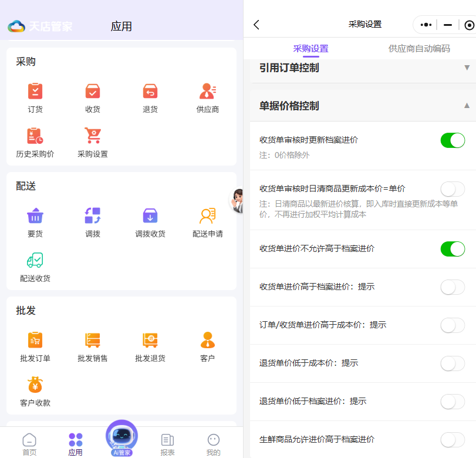Select the 调拨 transfer icon
Image resolution: width=476 pixels, height=458 pixels.
[x=93, y=216]
